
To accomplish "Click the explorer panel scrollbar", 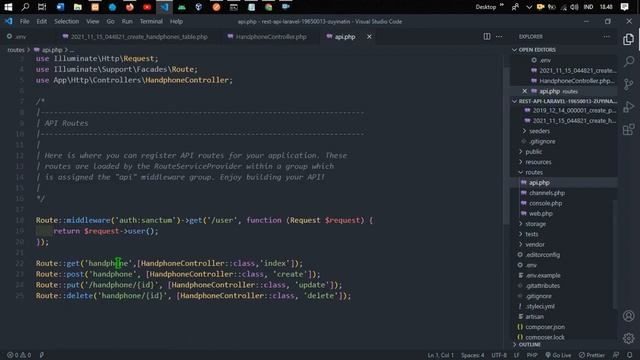I will [x=615, y=253].
